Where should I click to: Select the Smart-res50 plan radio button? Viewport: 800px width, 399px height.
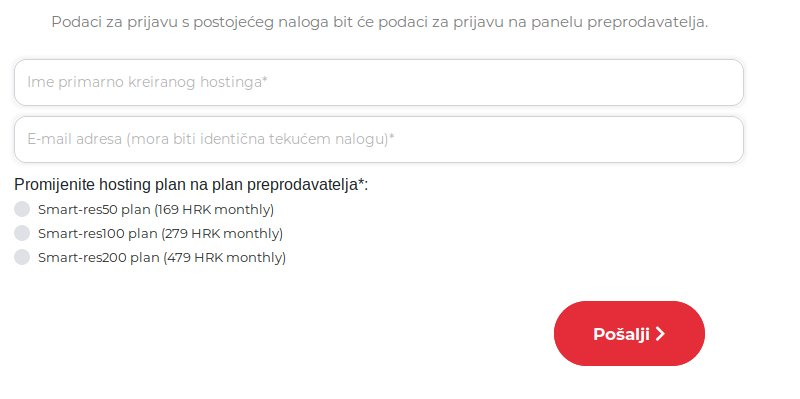pyautogui.click(x=22, y=209)
